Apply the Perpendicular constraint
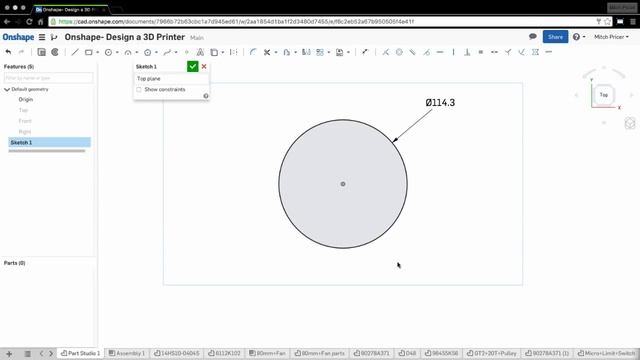Viewport: 640px width, 360px height. [x=467, y=52]
